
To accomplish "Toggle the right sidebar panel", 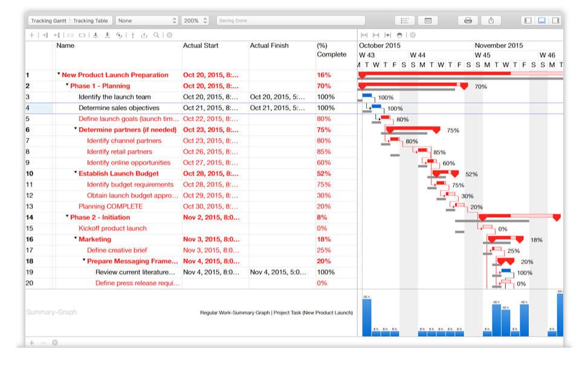I will point(555,21).
